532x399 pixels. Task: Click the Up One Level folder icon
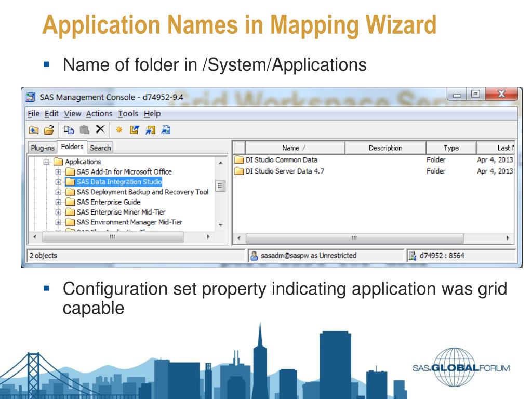[x=34, y=130]
